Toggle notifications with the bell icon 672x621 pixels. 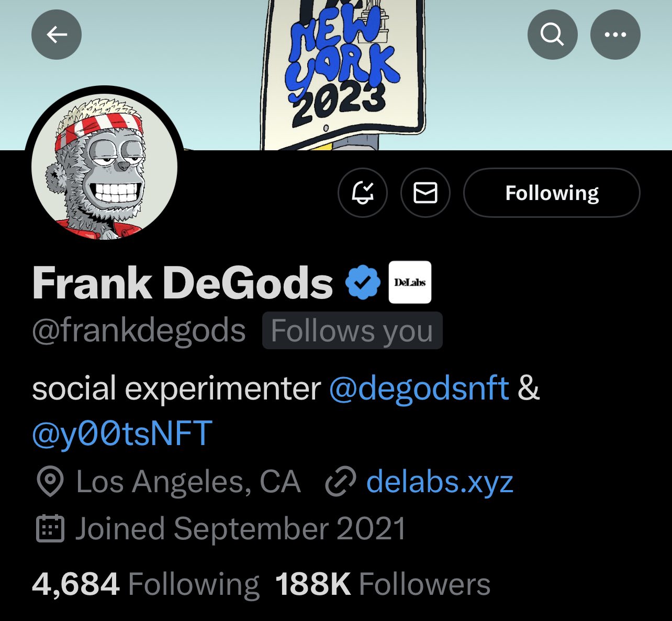[363, 193]
